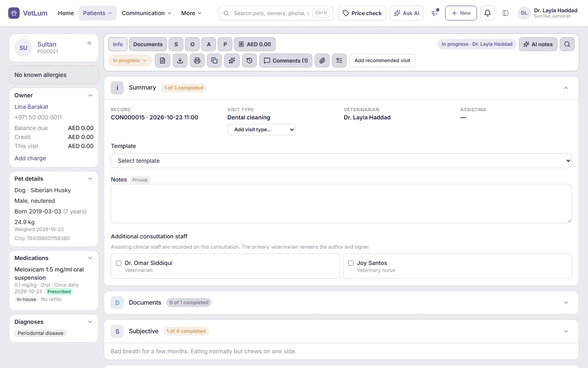Image resolution: width=588 pixels, height=368 pixels.
Task: Click the Price check button
Action: click(362, 13)
